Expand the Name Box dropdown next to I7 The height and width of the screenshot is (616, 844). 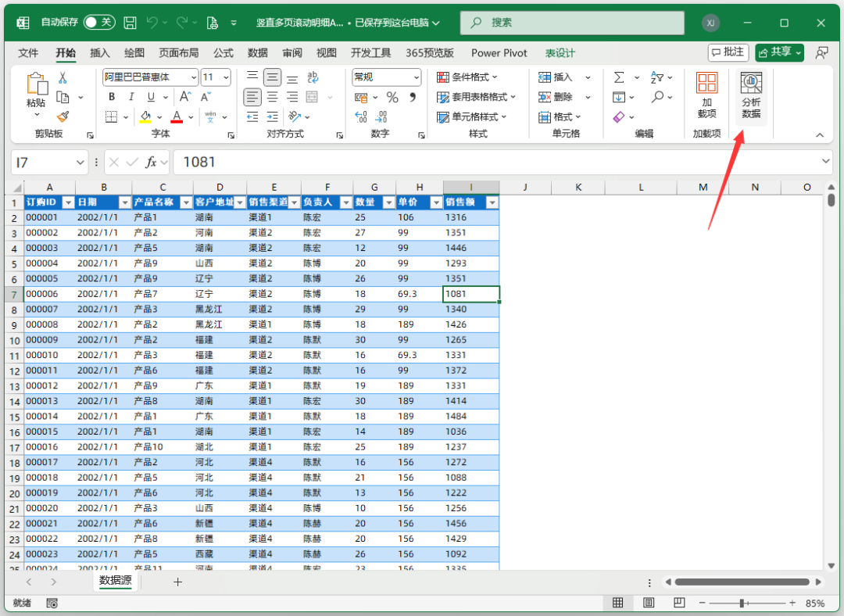point(80,162)
